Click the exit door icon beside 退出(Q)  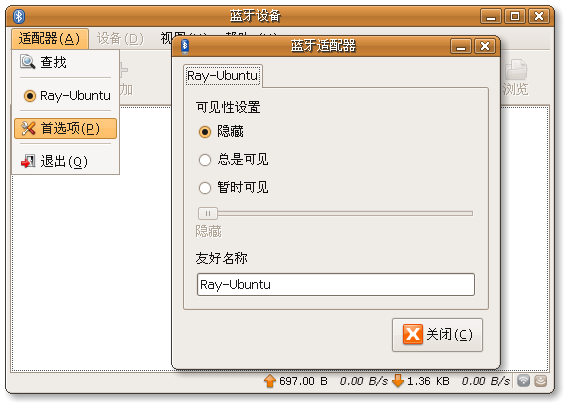(x=28, y=162)
